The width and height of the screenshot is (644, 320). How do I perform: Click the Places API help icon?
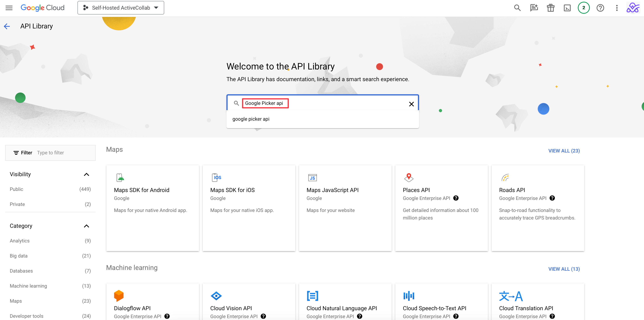(456, 198)
